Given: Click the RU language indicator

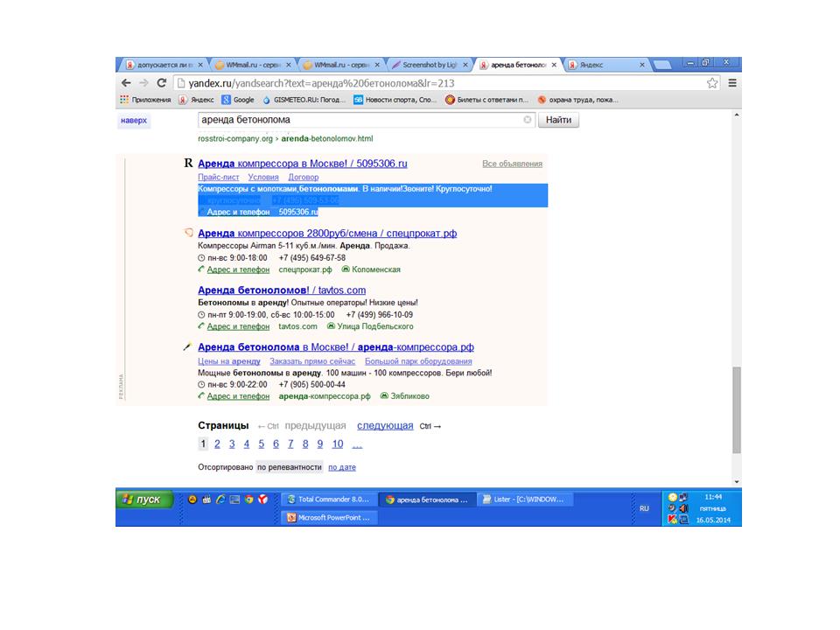Looking at the screenshot, I should 644,508.
